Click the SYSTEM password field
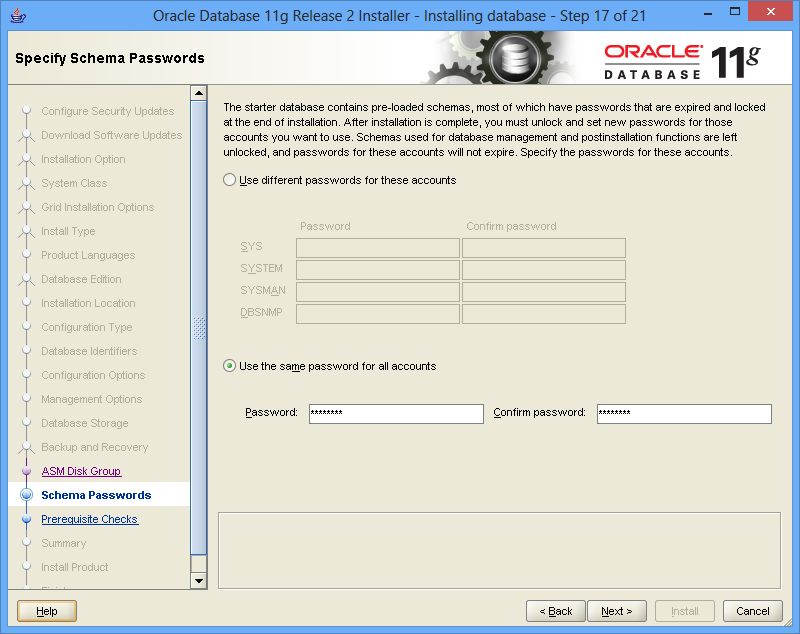Image resolution: width=800 pixels, height=634 pixels. pyautogui.click(x=378, y=270)
